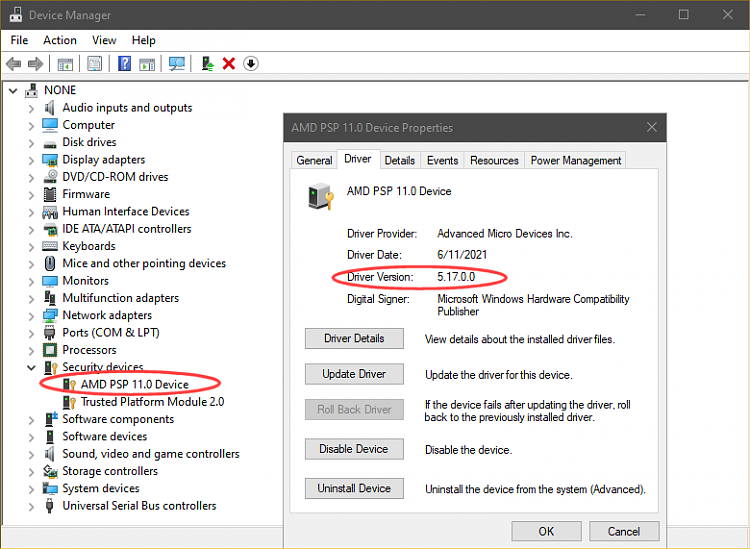Open the View menu
Image resolution: width=750 pixels, height=549 pixels.
point(104,40)
